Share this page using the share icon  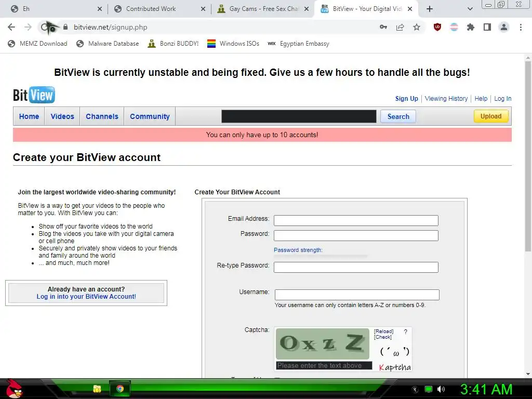[x=400, y=27]
